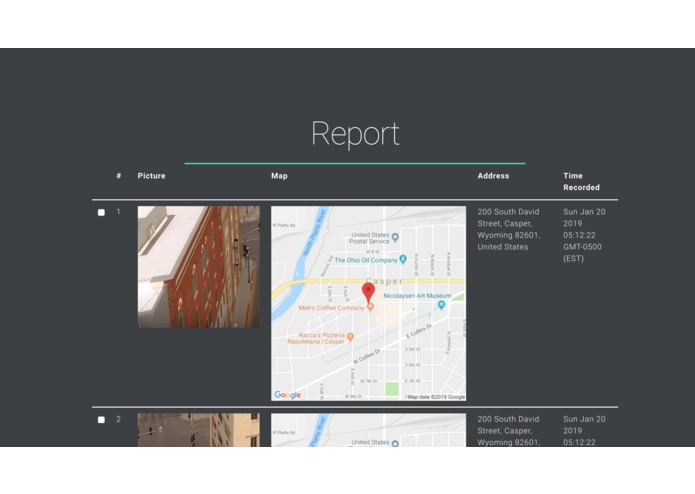Image resolution: width=695 pixels, height=494 pixels.
Task: Check the checkbox for report row 1
Action: pyautogui.click(x=101, y=213)
